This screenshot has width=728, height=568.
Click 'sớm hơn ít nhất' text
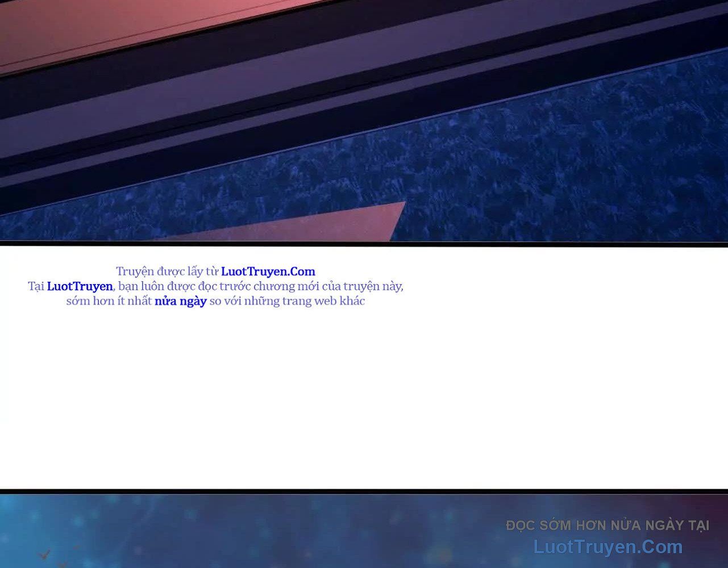tap(109, 301)
